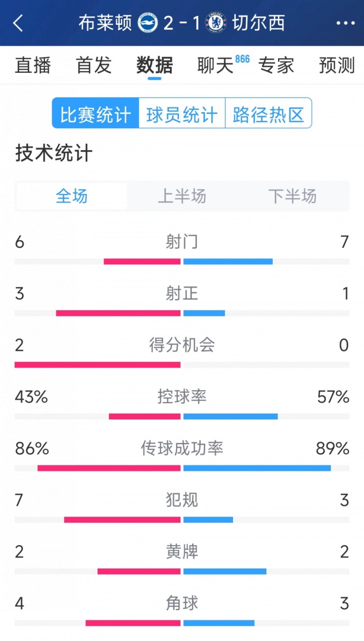Tap the Brighton team crest
This screenshot has height=641, width=364.
(148, 23)
